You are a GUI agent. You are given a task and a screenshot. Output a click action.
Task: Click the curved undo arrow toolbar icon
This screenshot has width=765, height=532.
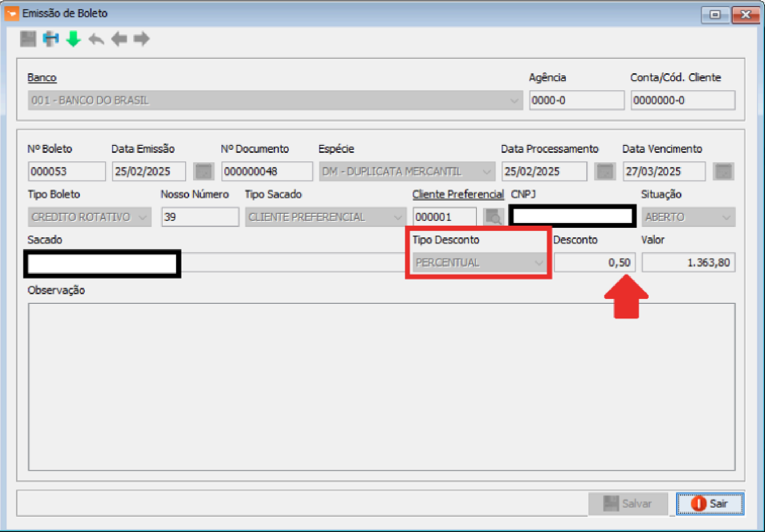[96, 39]
